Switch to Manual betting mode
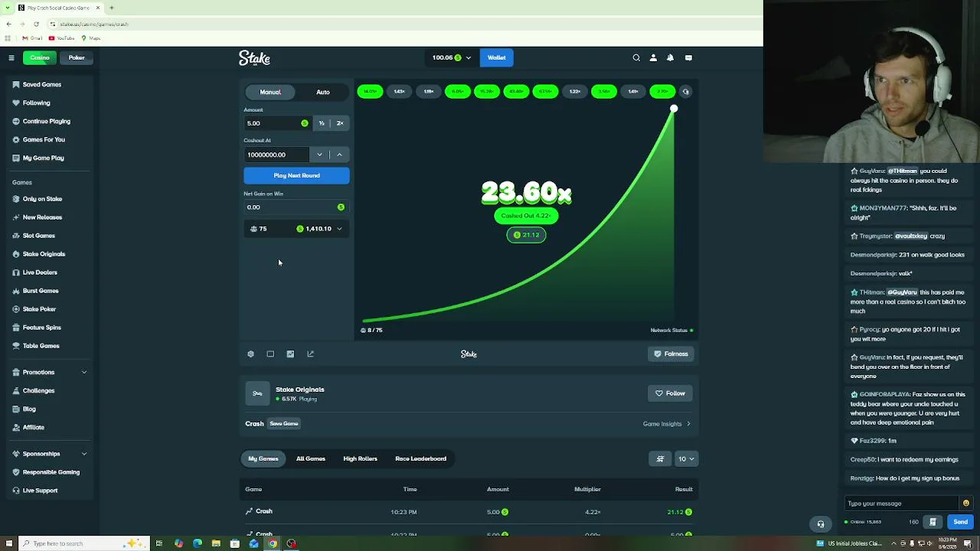Image resolution: width=980 pixels, height=551 pixels. (x=270, y=92)
